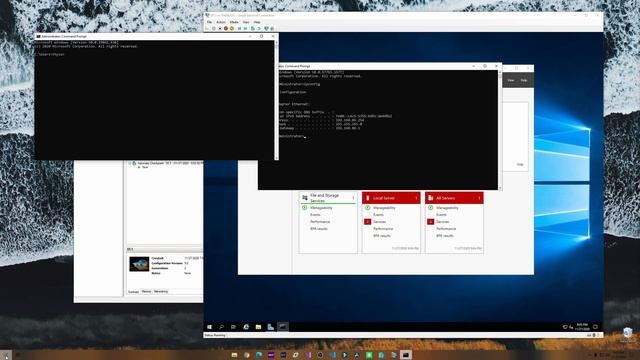Click Services under All Servers tile
The width and height of the screenshot is (640, 360).
[x=442, y=222]
